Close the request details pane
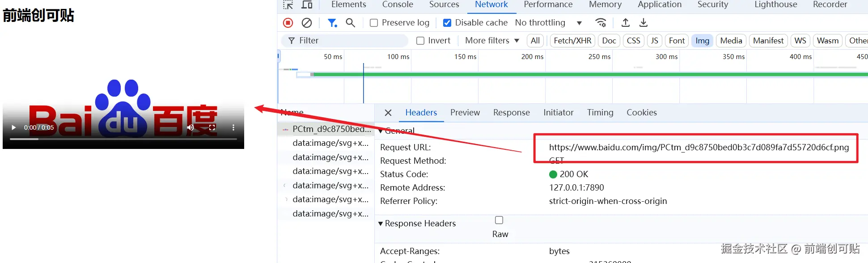Image resolution: width=868 pixels, height=263 pixels. click(388, 113)
